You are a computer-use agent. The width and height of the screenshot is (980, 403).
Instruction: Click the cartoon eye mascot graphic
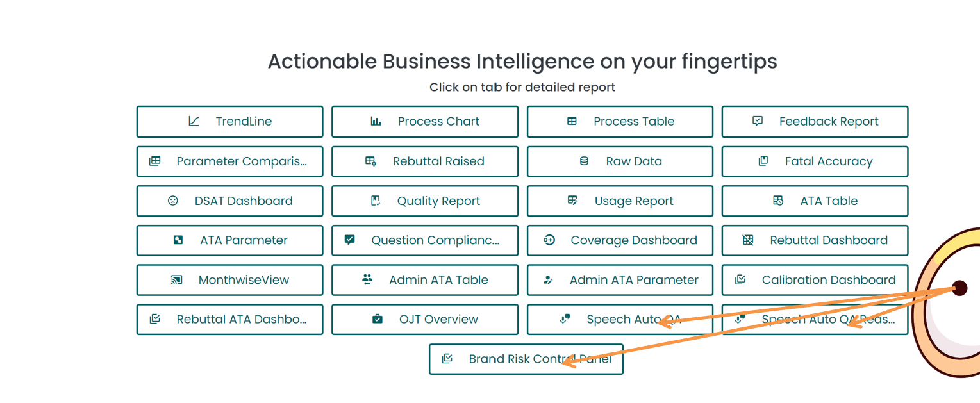click(947, 301)
